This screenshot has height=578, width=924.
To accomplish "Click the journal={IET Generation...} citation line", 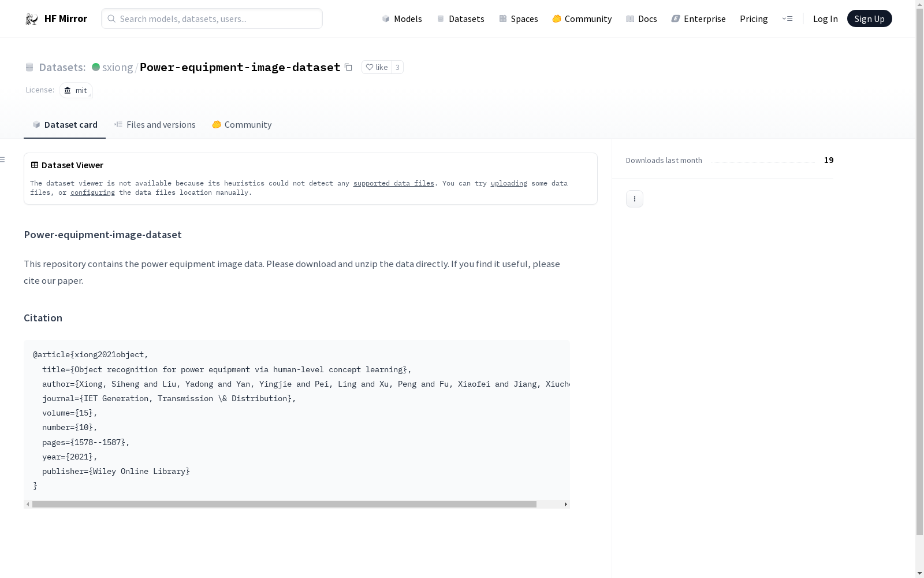I will (x=169, y=398).
